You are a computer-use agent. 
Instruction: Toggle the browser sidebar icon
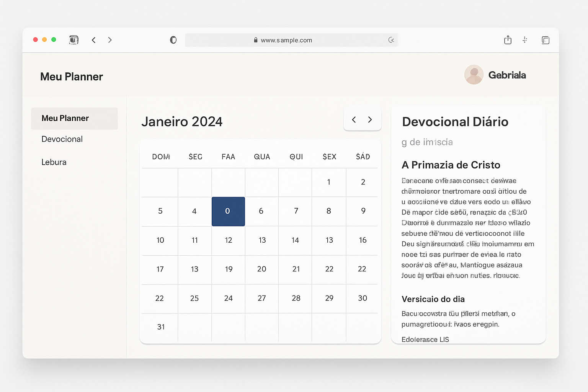pyautogui.click(x=74, y=40)
